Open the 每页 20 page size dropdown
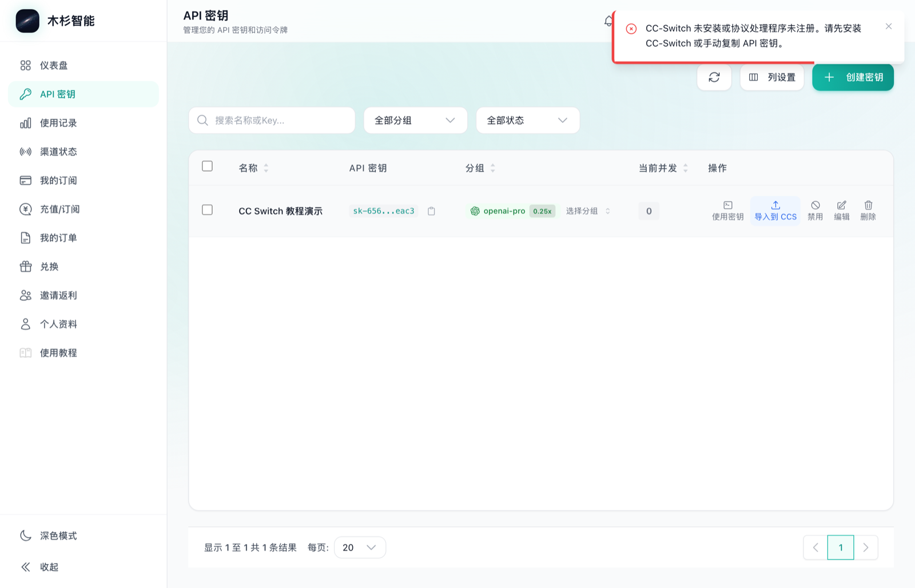The height and width of the screenshot is (588, 915). point(360,547)
